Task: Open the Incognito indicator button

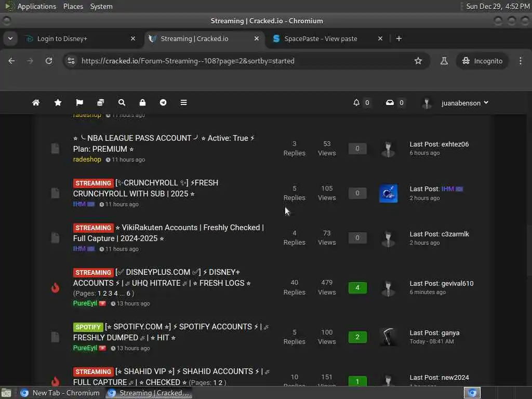Action: click(x=482, y=61)
